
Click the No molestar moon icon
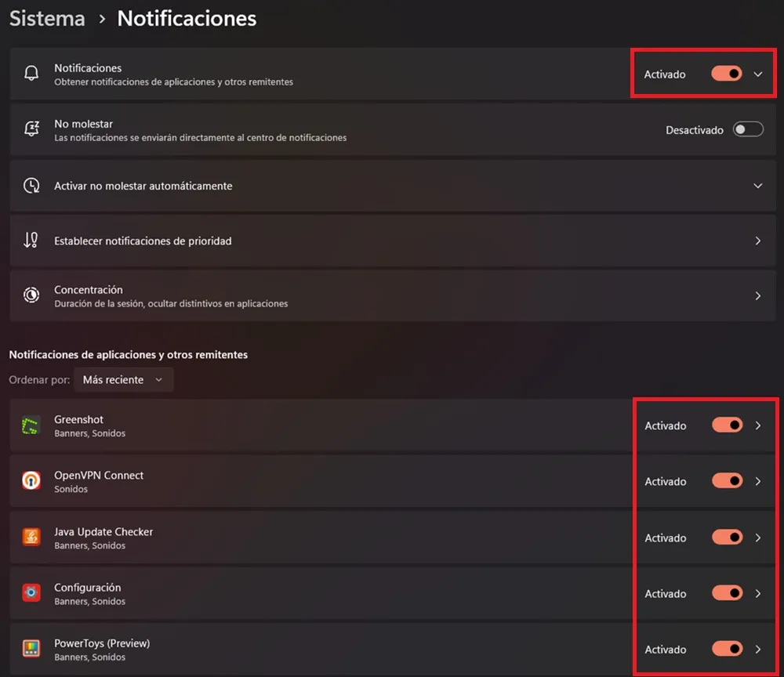point(31,129)
